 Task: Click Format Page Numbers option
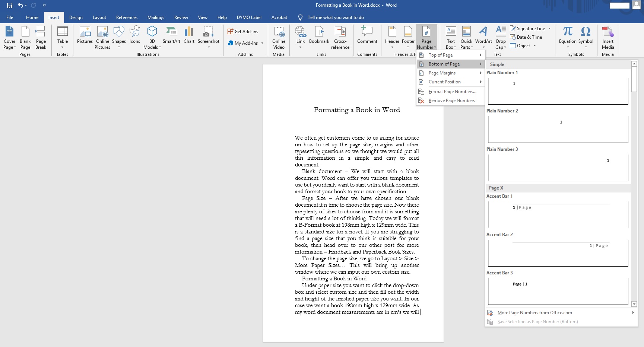point(451,91)
